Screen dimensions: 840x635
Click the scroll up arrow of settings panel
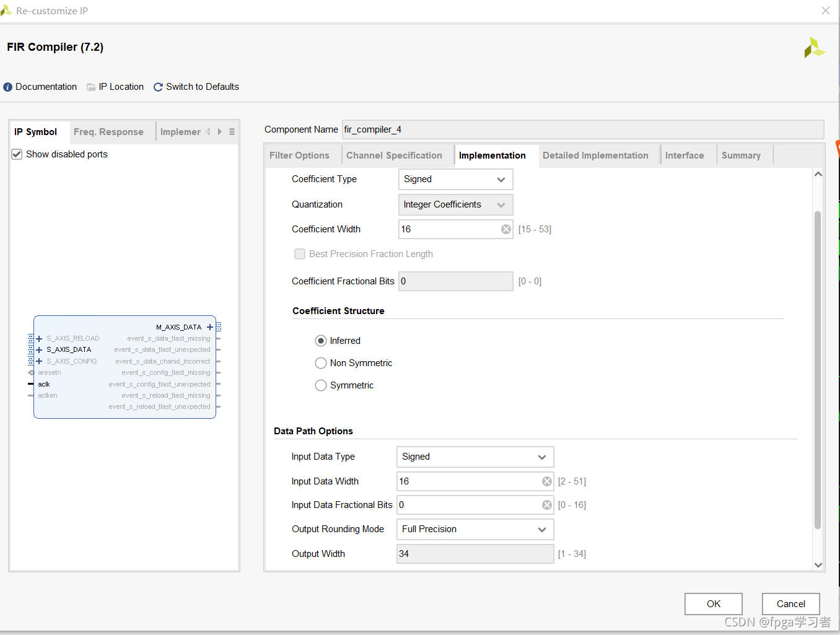[x=818, y=174]
